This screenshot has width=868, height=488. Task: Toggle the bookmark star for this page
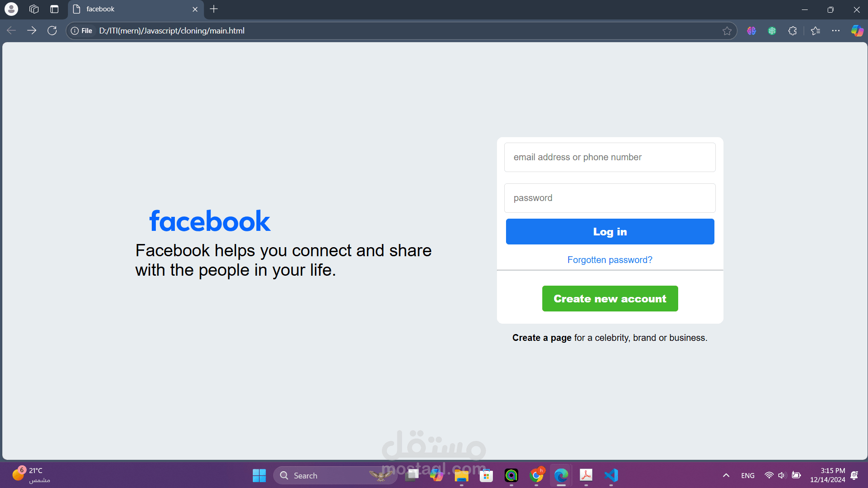[727, 31]
